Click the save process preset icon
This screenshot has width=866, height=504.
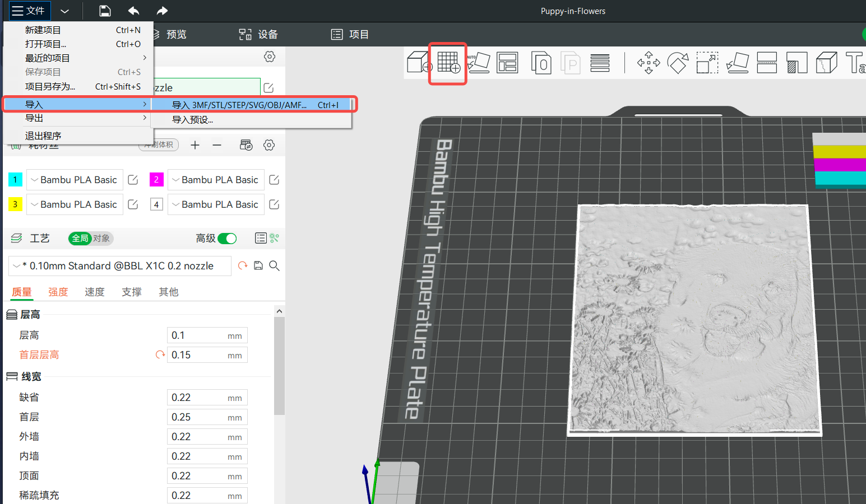[258, 265]
